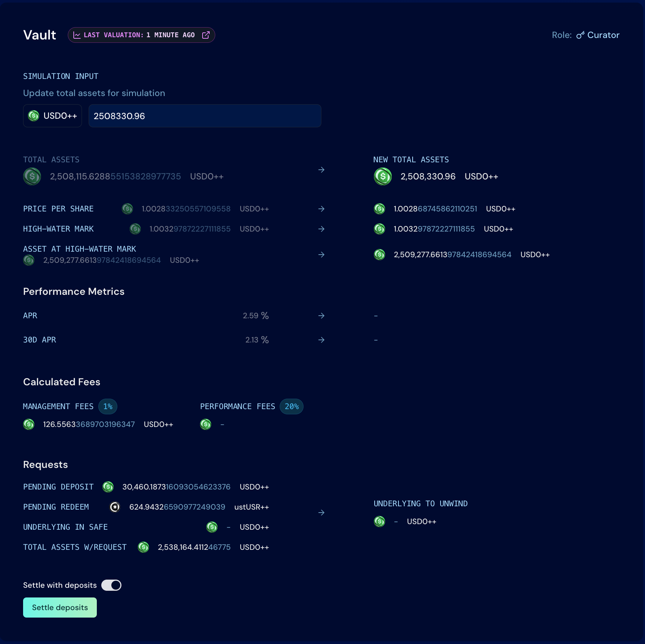Click the arrow in the Requests section
The image size is (645, 644).
pos(321,513)
